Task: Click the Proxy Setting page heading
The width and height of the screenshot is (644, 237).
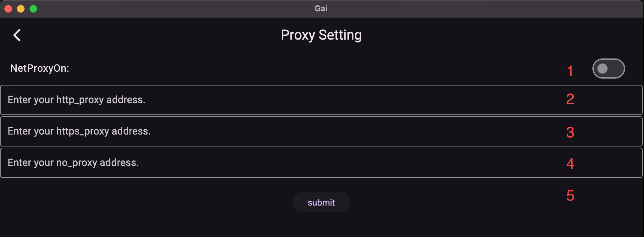Action: (x=321, y=35)
